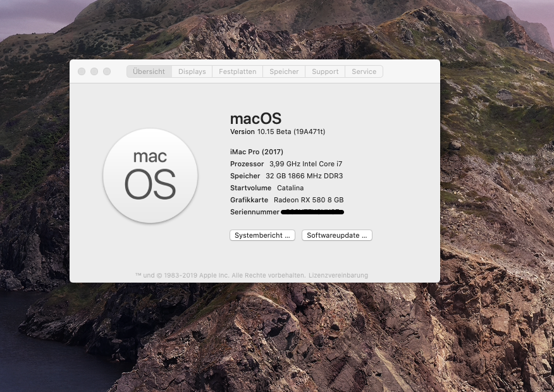Viewport: 554px width, 392px height.
Task: Select the version text 10.15 Beta (19A471t)
Action: (291, 132)
